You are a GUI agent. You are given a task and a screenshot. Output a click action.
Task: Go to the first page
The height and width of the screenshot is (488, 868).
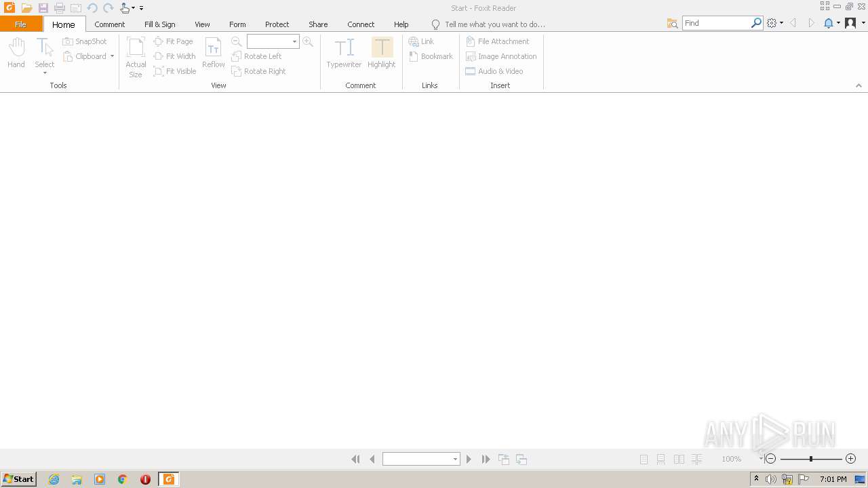tap(355, 460)
